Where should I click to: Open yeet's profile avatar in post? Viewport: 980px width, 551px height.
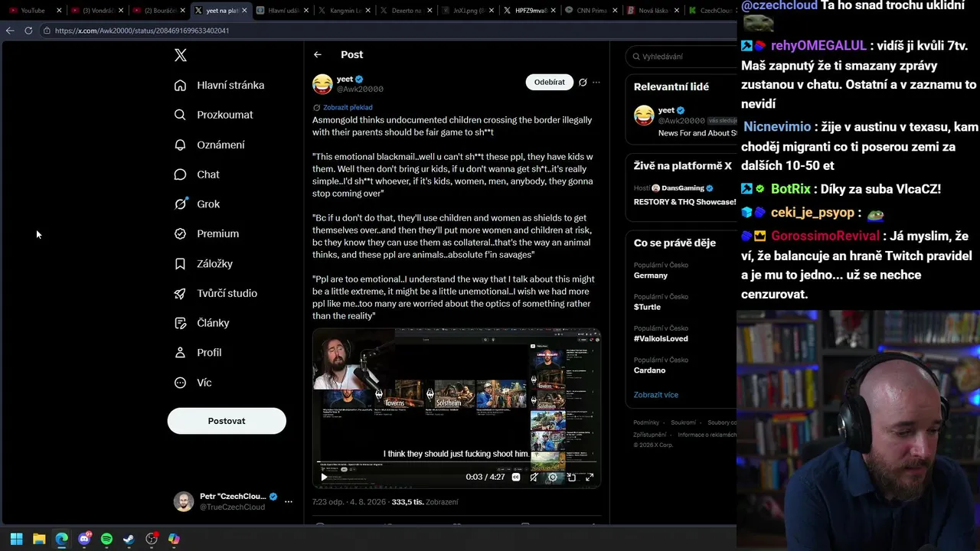322,83
